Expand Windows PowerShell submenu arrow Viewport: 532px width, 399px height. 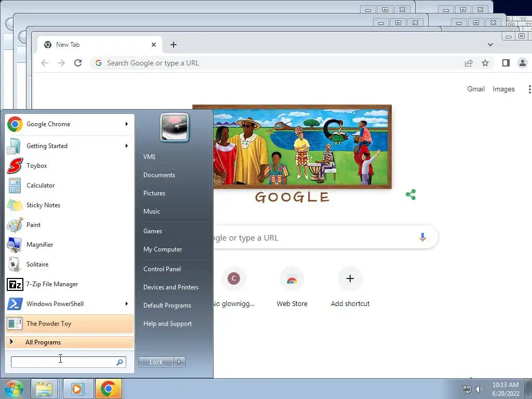click(127, 303)
